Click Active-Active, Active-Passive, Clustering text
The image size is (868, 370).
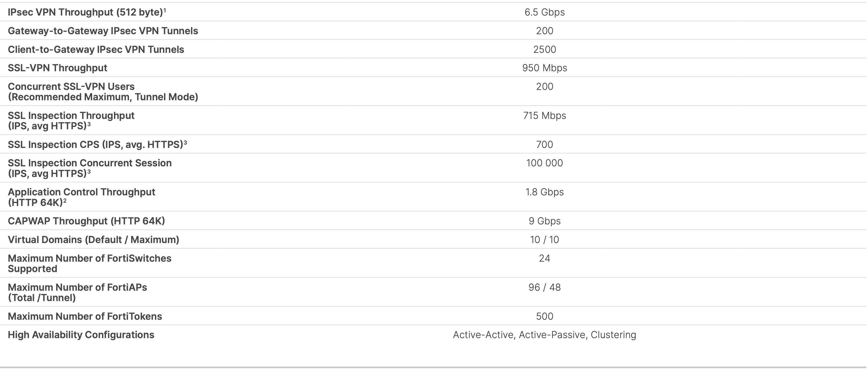[545, 335]
